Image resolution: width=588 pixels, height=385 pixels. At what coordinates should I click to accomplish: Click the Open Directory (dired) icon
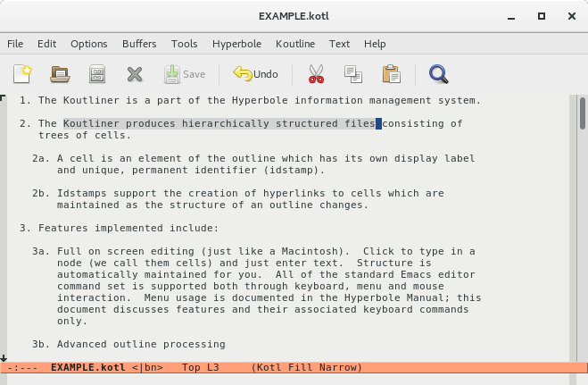coord(97,74)
